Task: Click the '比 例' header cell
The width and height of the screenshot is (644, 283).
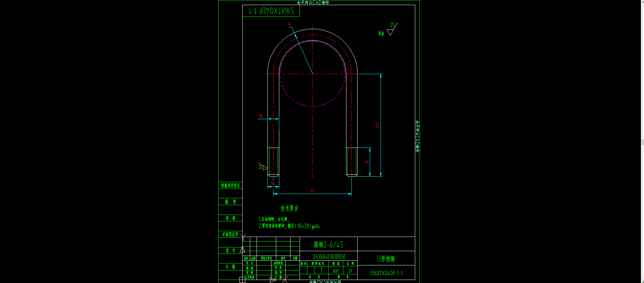Action: coord(350,263)
